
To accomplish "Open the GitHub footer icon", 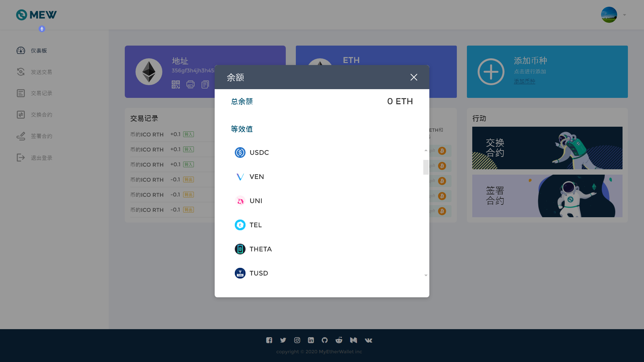I will [325, 340].
